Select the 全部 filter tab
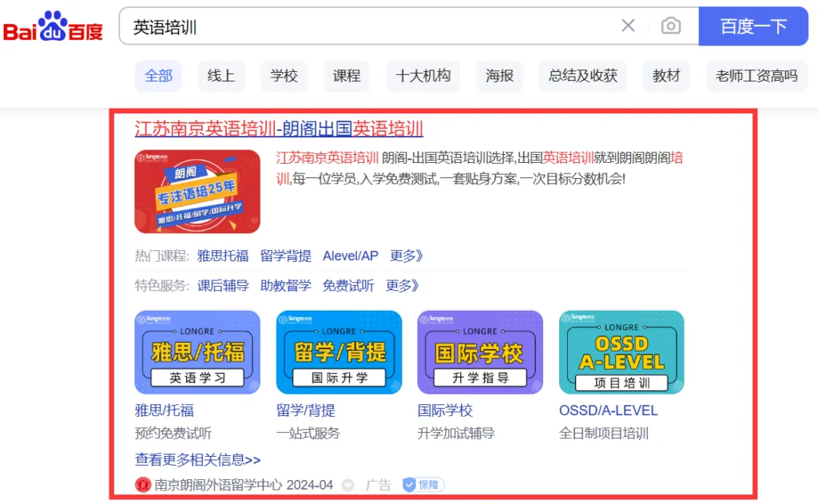This screenshot has height=504, width=818. point(158,76)
